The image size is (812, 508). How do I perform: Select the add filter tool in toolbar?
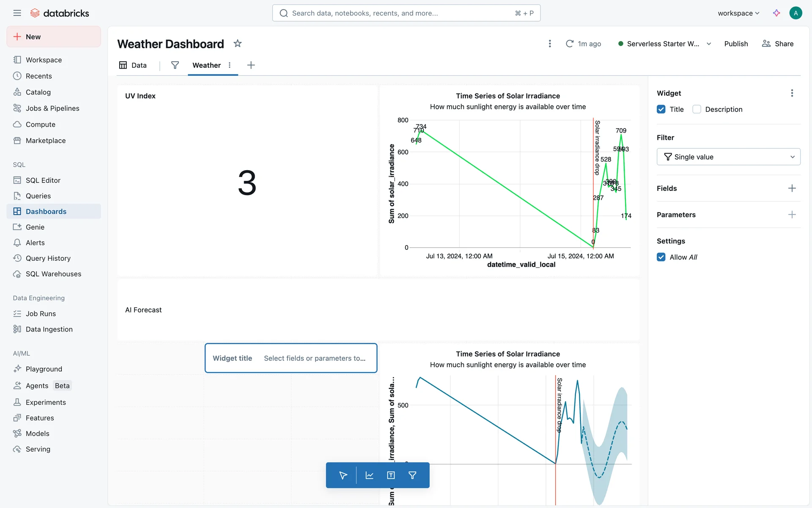click(x=412, y=475)
